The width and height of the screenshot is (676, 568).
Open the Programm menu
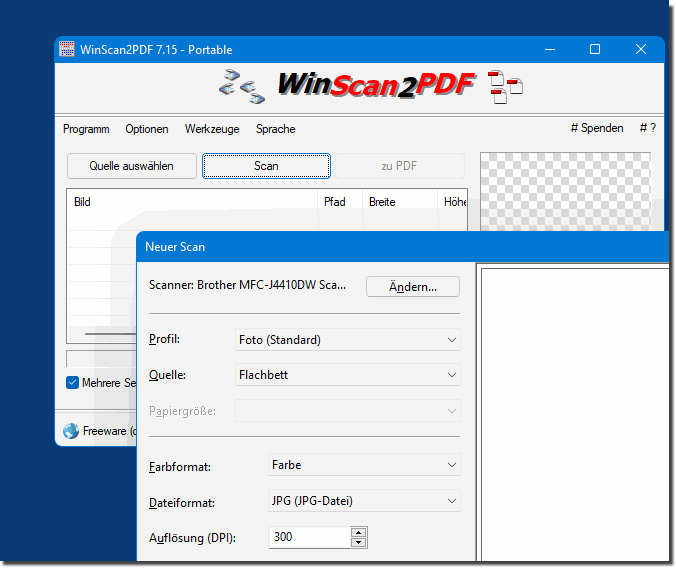pos(86,129)
